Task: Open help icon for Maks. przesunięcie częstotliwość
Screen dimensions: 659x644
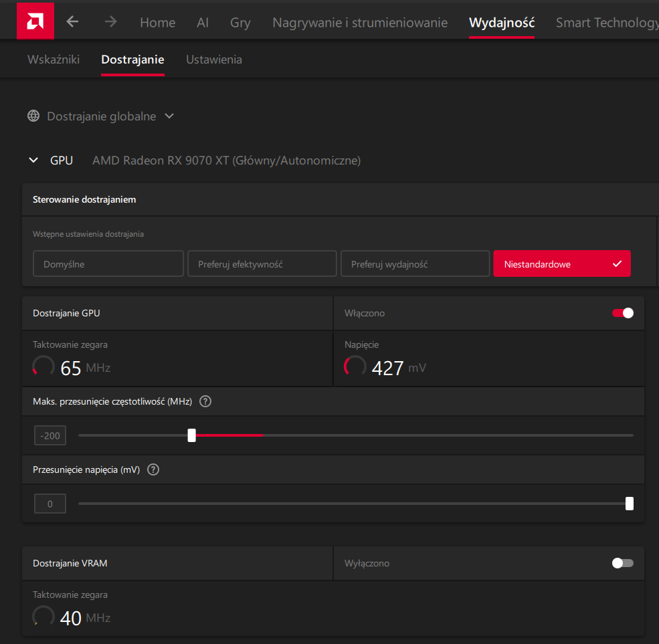Action: (205, 402)
